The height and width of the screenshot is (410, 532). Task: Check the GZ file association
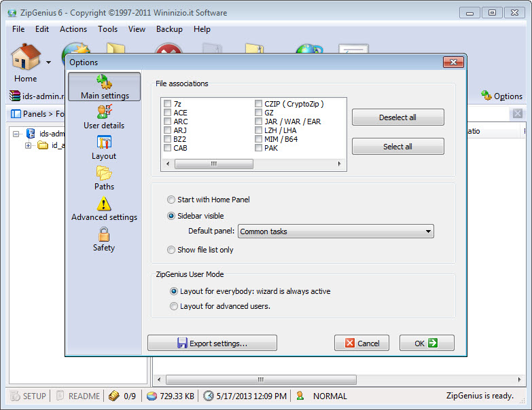coord(259,112)
